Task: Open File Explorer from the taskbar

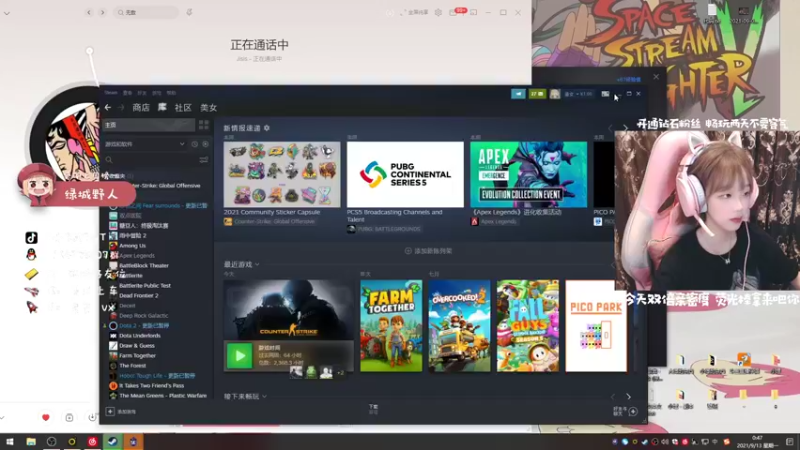Action: (31, 442)
